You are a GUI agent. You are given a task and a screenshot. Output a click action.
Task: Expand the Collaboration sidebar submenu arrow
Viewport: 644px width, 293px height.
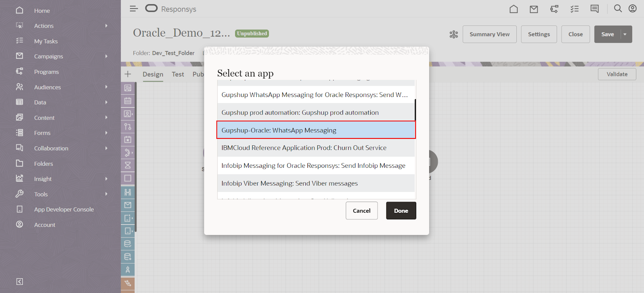tap(106, 148)
